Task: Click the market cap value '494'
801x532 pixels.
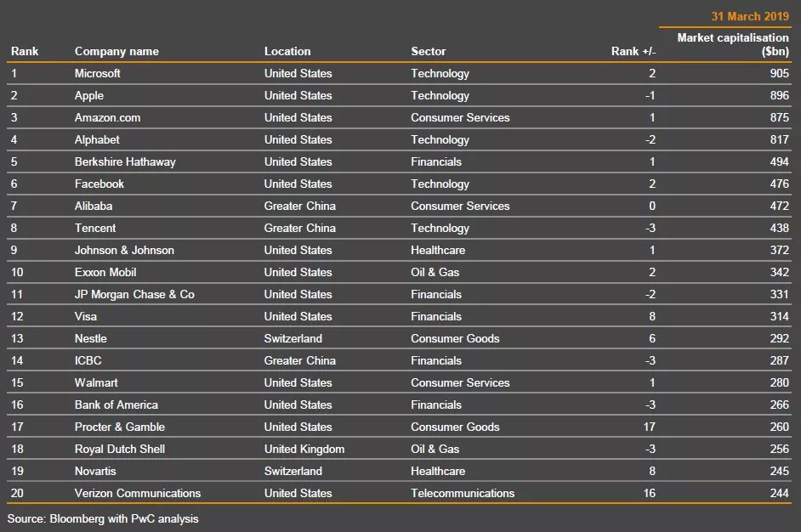Action: (779, 161)
